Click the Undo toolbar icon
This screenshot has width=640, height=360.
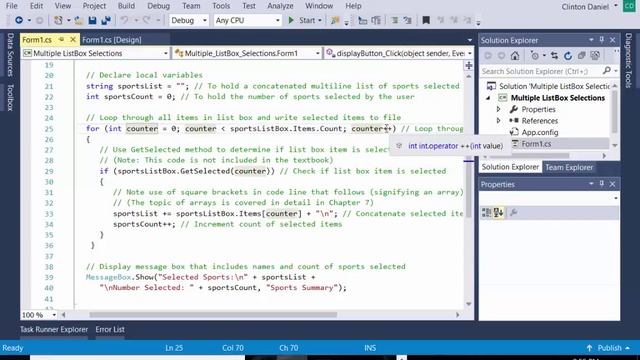pos(124,20)
